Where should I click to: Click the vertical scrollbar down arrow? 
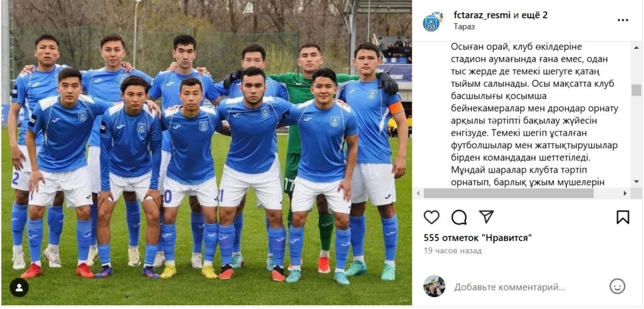click(636, 181)
